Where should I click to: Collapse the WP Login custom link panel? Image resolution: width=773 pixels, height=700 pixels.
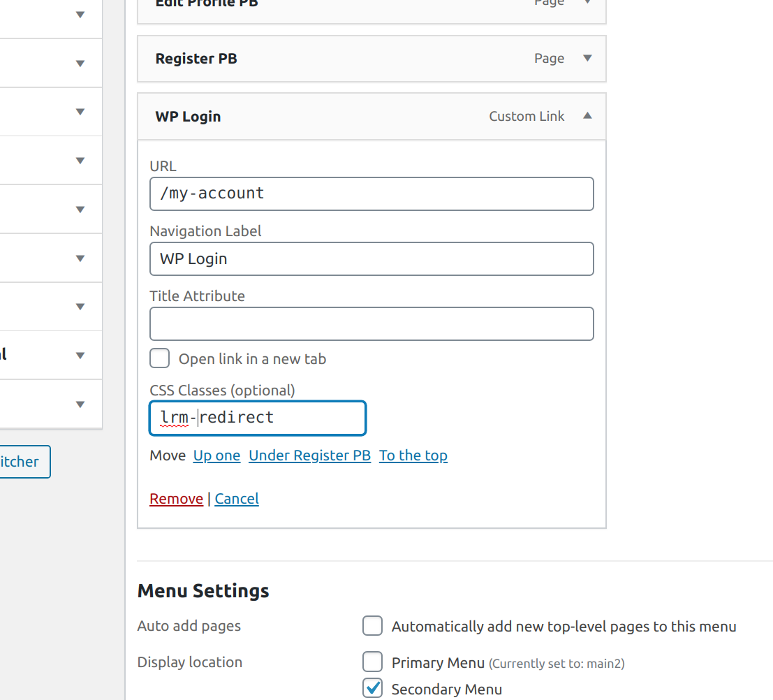(x=587, y=116)
